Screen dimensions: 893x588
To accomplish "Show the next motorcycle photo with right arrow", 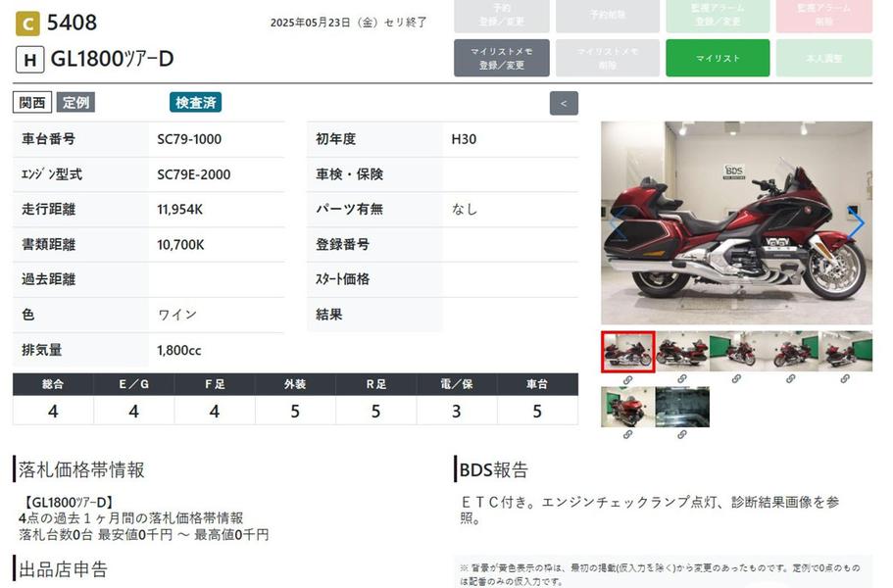I will (857, 223).
